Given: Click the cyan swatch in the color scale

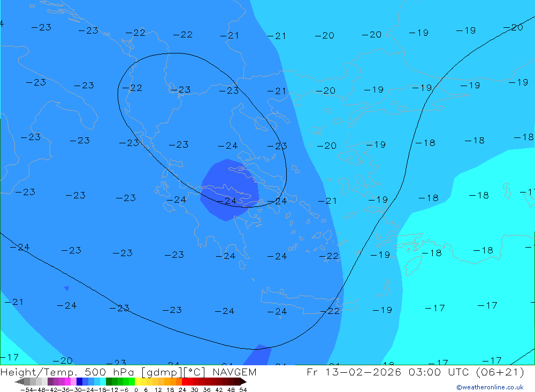Looking at the screenshot, I should pyautogui.click(x=103, y=381).
